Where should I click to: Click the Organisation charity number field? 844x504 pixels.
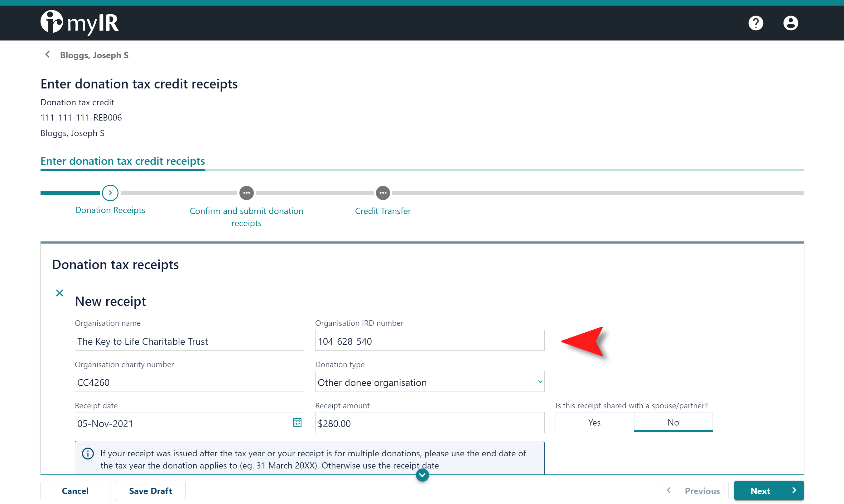point(189,382)
